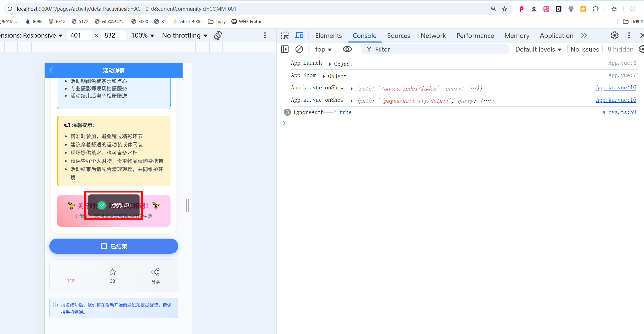Click the live expression eye icon
Viewport: 644px width, 334px height.
[347, 49]
